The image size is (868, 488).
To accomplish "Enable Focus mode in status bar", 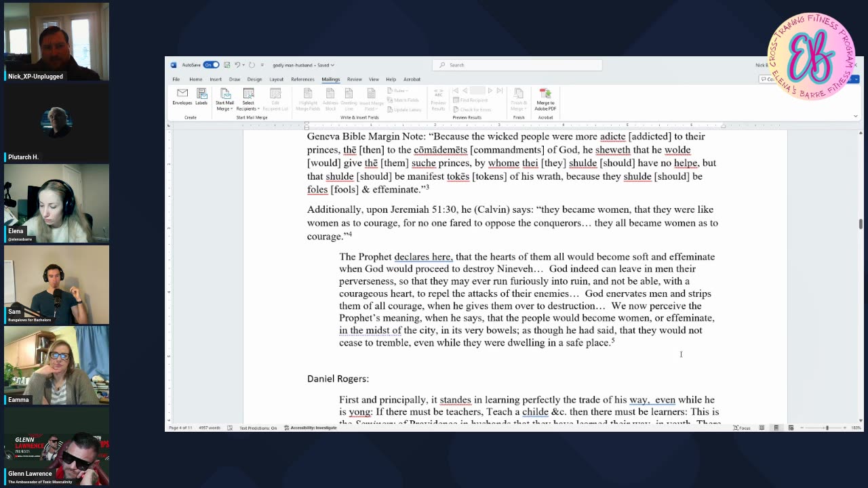I will click(x=741, y=428).
